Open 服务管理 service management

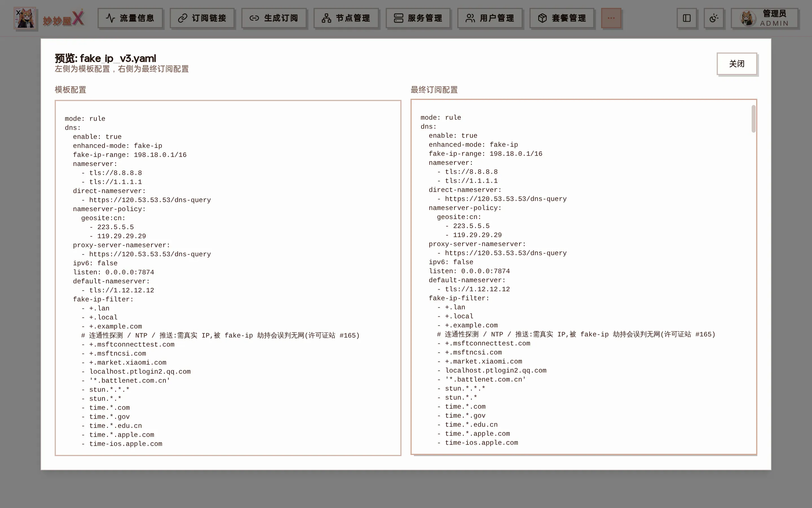(x=418, y=18)
